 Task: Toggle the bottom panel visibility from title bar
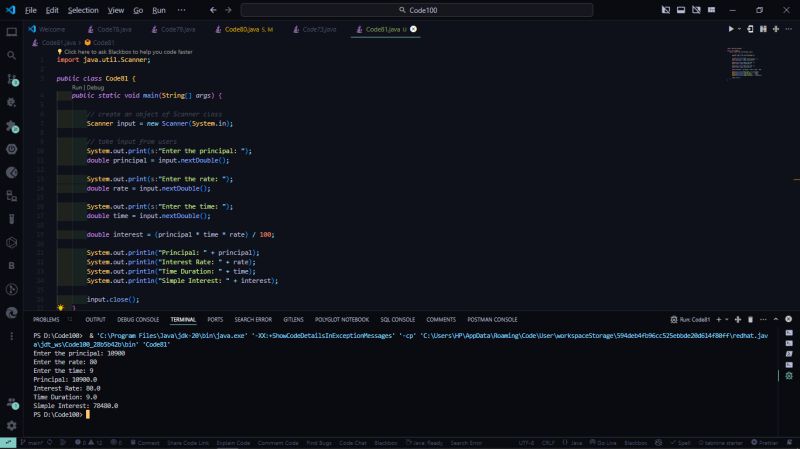[681, 10]
